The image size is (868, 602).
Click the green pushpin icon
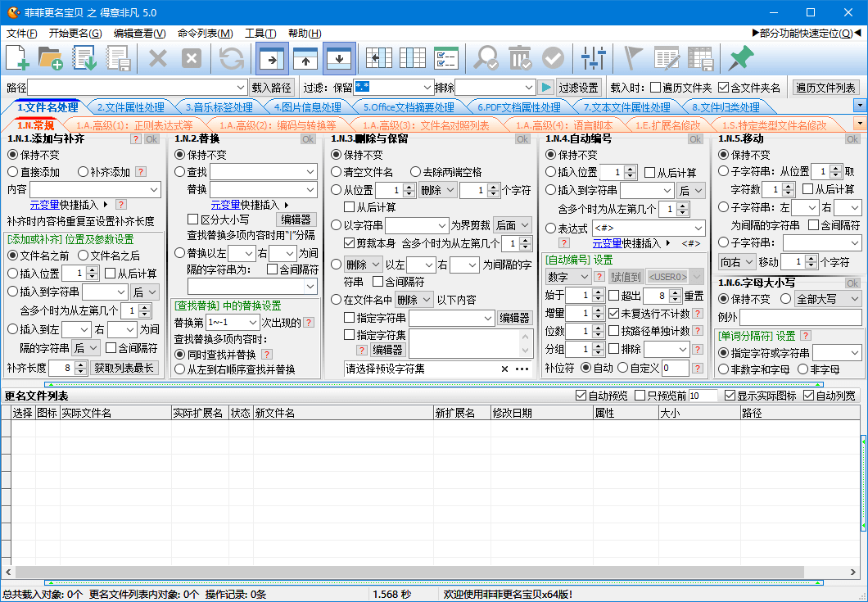[x=740, y=57]
